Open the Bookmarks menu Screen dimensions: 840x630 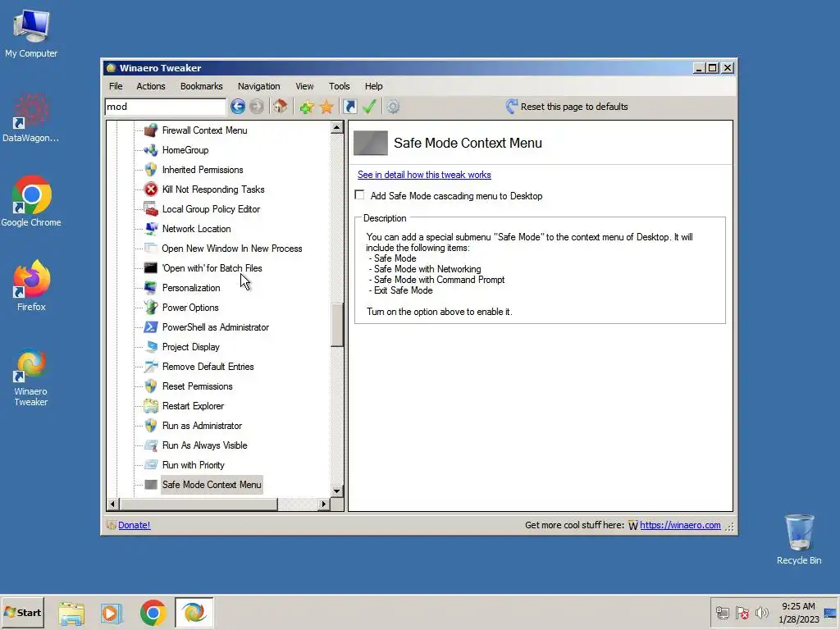click(x=202, y=86)
